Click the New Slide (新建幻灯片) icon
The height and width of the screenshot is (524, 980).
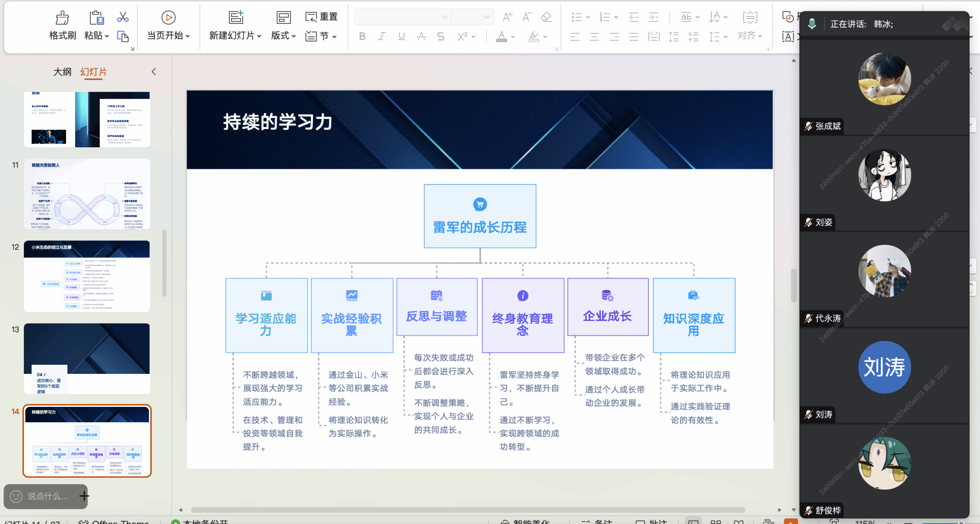[236, 18]
